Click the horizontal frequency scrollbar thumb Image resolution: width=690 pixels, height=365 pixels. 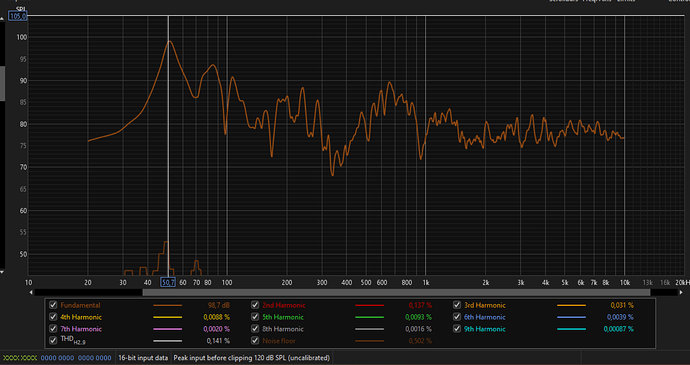(396, 292)
